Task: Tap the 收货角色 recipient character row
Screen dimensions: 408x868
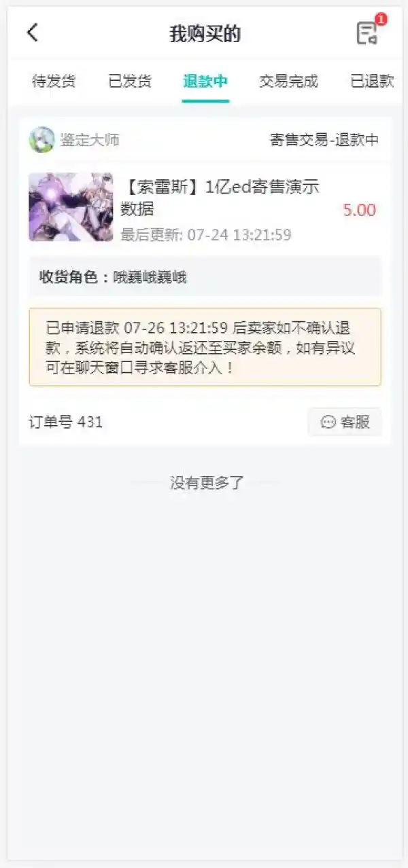Action: (205, 276)
